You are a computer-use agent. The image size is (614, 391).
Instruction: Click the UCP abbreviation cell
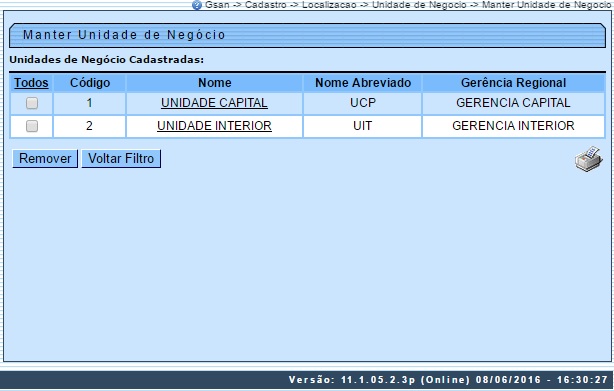363,103
